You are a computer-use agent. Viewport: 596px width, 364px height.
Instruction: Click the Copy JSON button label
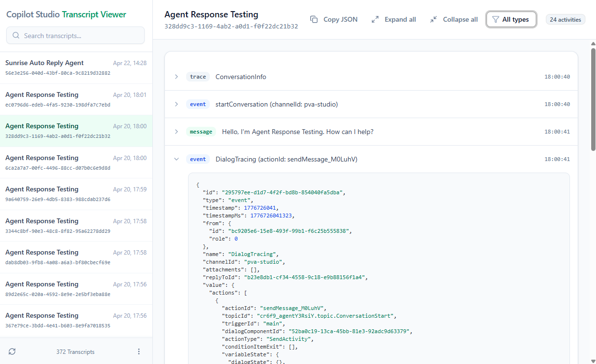click(340, 19)
